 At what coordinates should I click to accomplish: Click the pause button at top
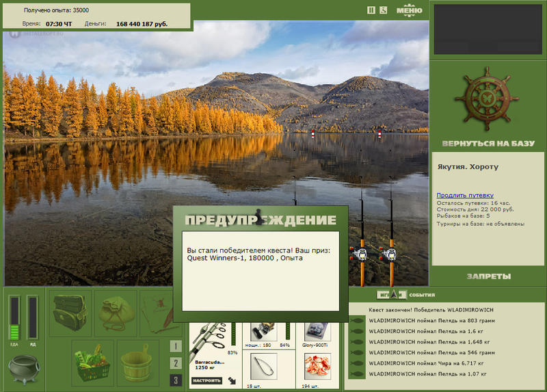371,10
